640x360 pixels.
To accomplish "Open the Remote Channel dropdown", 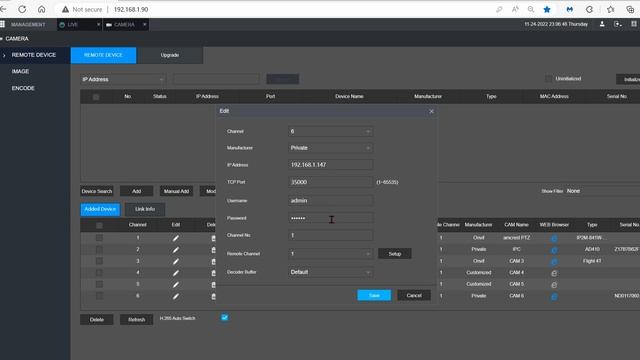I will pos(330,254).
